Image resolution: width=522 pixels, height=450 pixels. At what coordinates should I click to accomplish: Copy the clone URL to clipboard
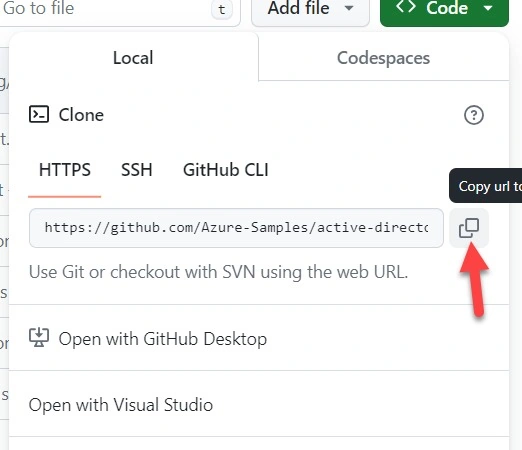click(469, 228)
